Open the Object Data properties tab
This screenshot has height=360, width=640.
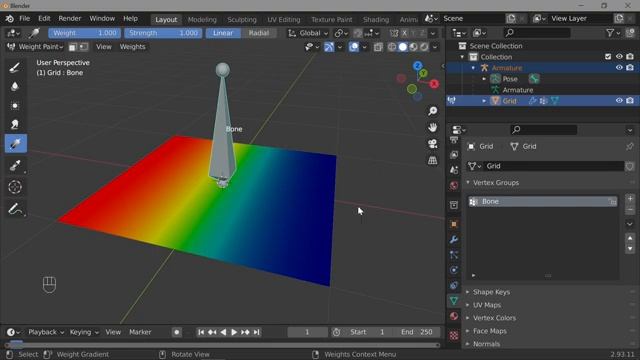tap(454, 301)
